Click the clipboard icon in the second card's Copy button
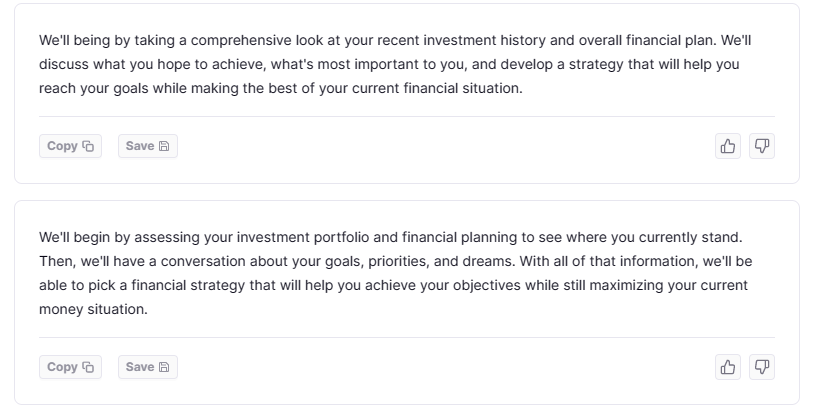Viewport: 816px width, 411px height. click(88, 367)
